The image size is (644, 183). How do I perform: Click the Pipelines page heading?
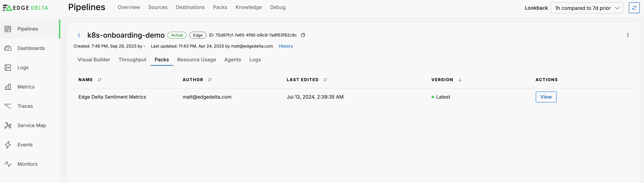[x=87, y=7]
